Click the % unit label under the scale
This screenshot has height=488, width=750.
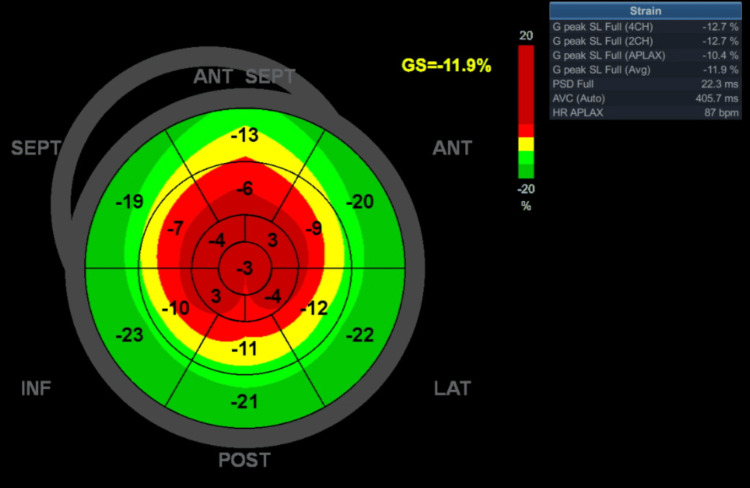point(526,206)
